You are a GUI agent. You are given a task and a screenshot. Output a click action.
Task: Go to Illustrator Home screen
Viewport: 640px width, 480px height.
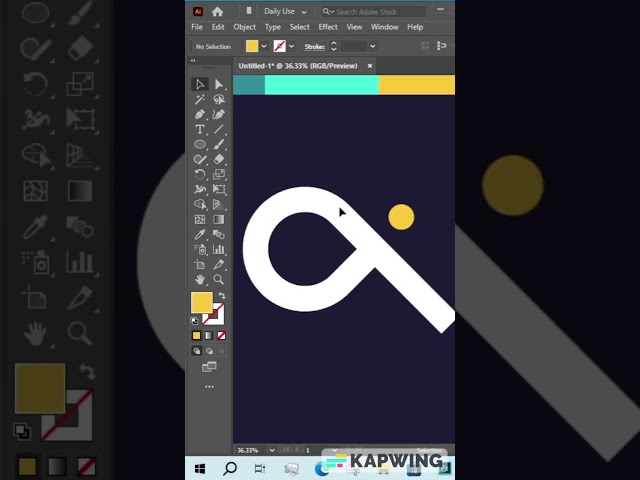pos(217,12)
